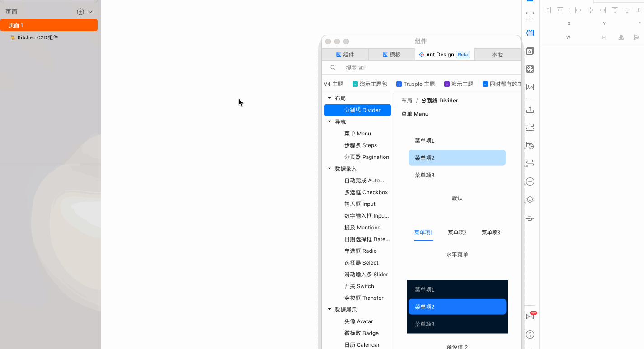
Task: Select the Trusple 主题 theme chip
Action: click(415, 84)
